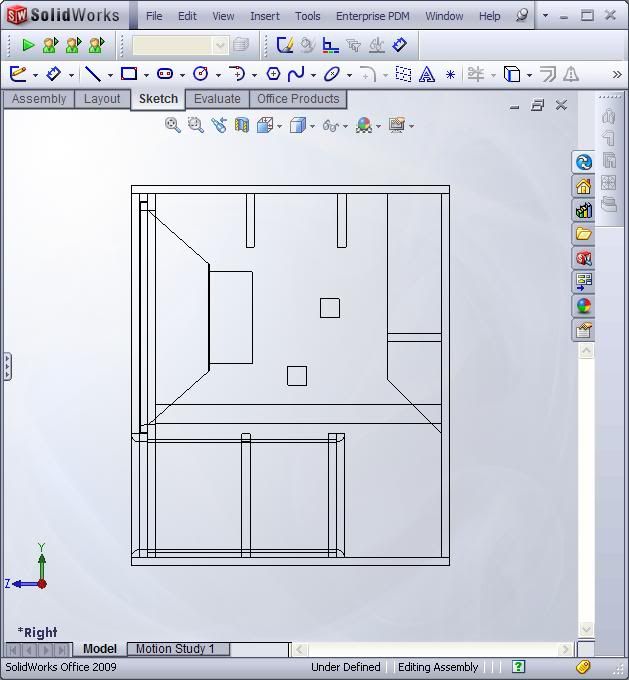Show more sketch toolbar buttons chevron
Viewport: 629px width, 680px height.
click(x=617, y=75)
